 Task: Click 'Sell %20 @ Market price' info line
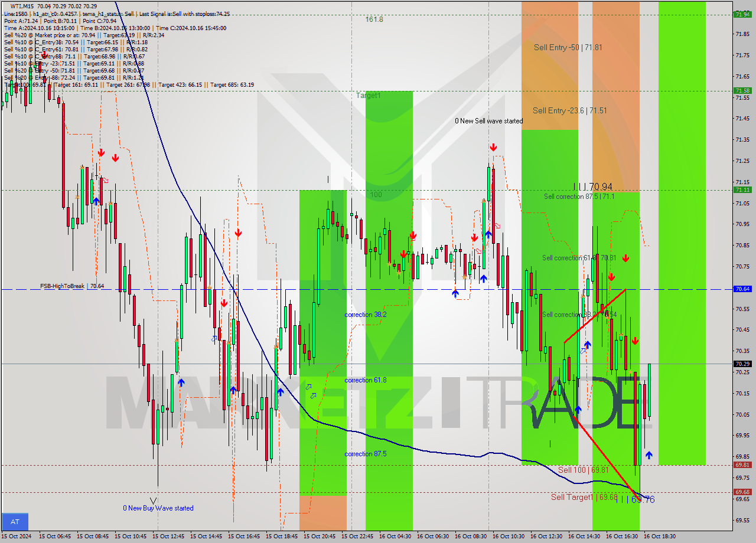click(x=84, y=35)
